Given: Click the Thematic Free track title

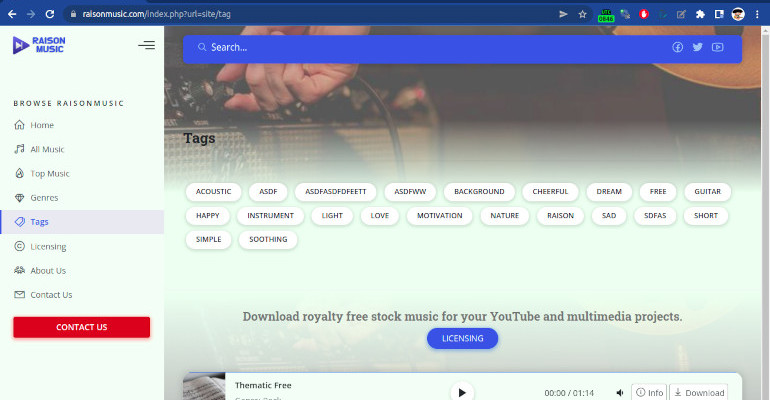Looking at the screenshot, I should coord(263,385).
